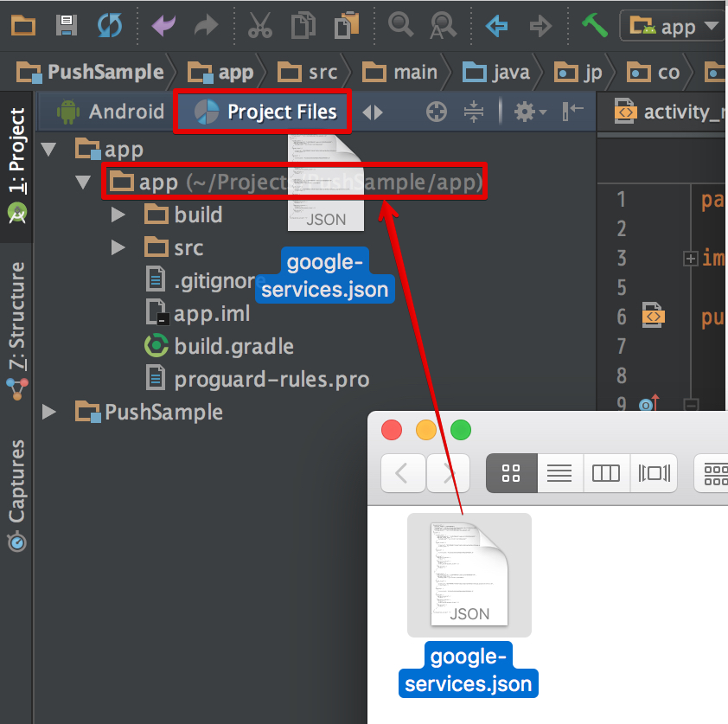This screenshot has height=724, width=728.
Task: Click the Forward navigation arrow
Action: pos(540,26)
